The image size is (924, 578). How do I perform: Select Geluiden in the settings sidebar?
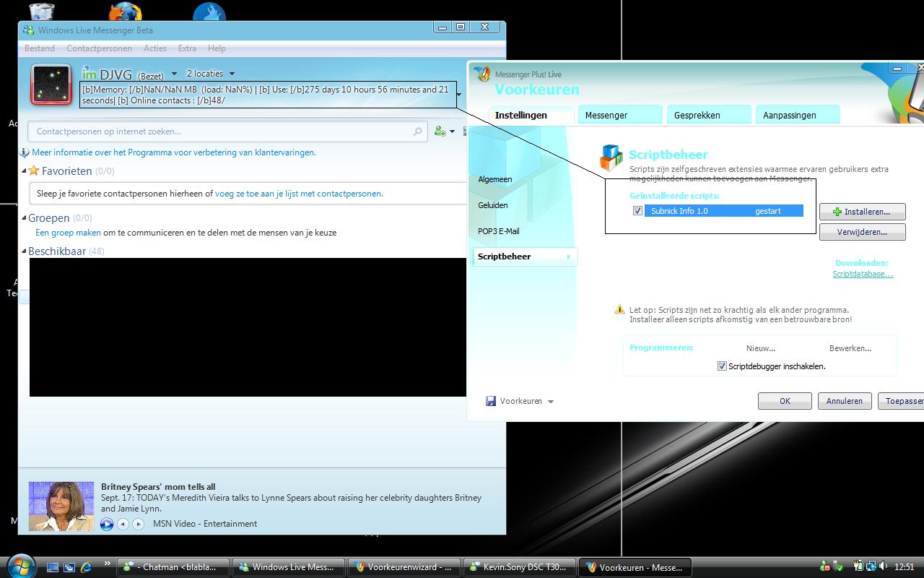(x=493, y=205)
